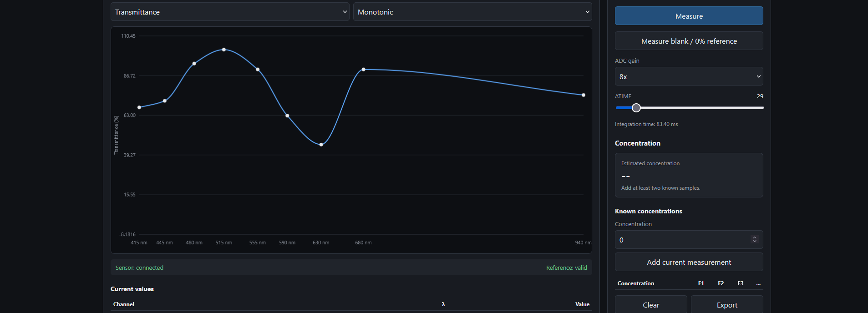Click the Export button
The width and height of the screenshot is (868, 313).
(x=727, y=305)
